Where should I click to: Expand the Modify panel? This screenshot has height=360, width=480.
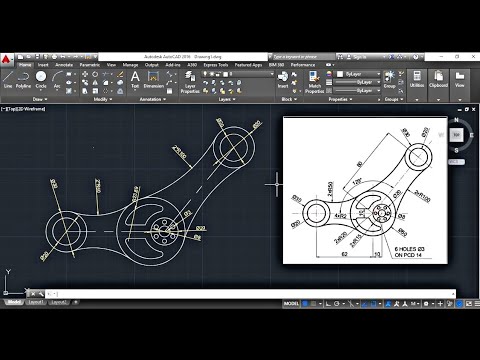(x=103, y=99)
